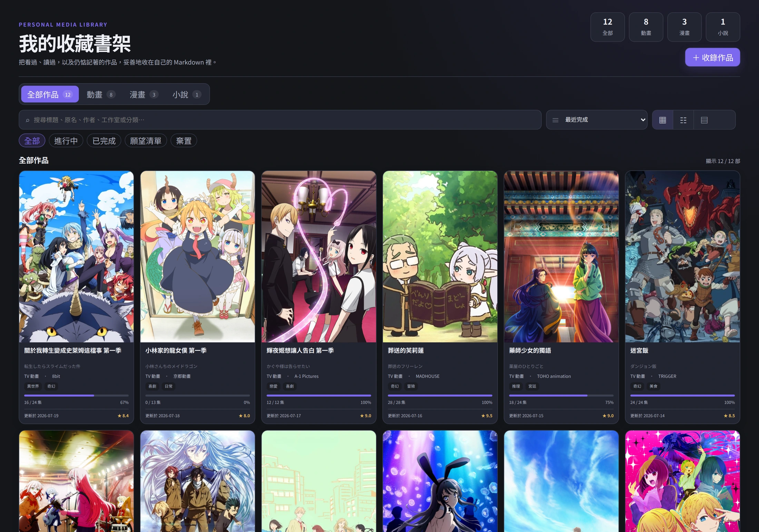
Task: Enable the 全部 status filter chip
Action: (x=32, y=141)
